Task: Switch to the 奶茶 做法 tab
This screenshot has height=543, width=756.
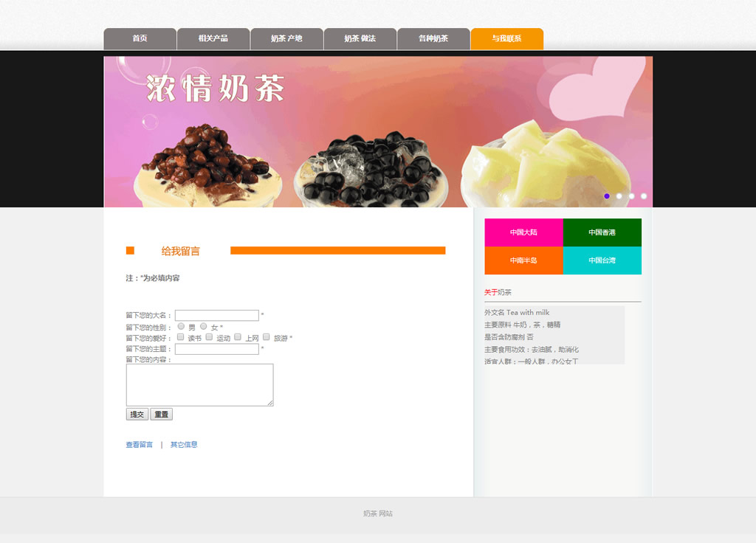Action: pyautogui.click(x=360, y=39)
